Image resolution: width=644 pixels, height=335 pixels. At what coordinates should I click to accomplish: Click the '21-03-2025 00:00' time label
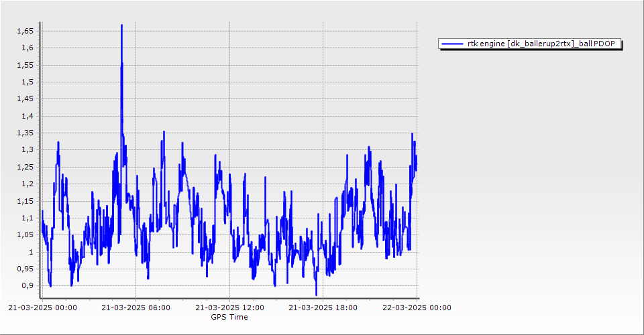click(x=42, y=308)
